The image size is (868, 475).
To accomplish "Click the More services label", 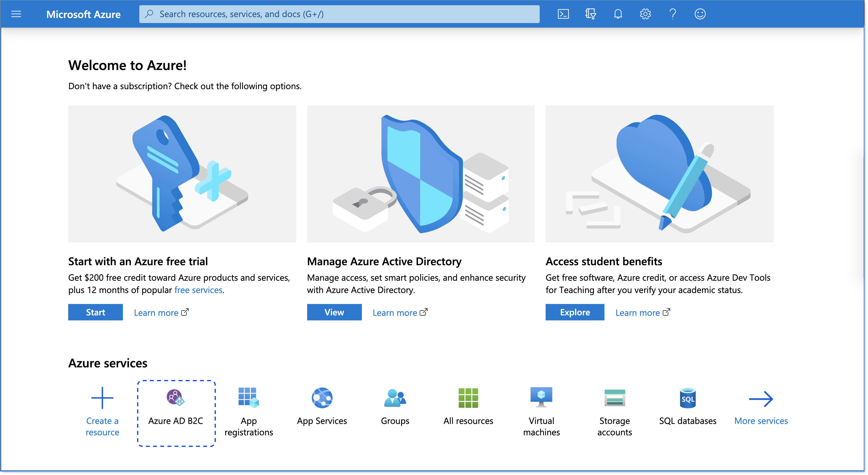I will pyautogui.click(x=761, y=421).
